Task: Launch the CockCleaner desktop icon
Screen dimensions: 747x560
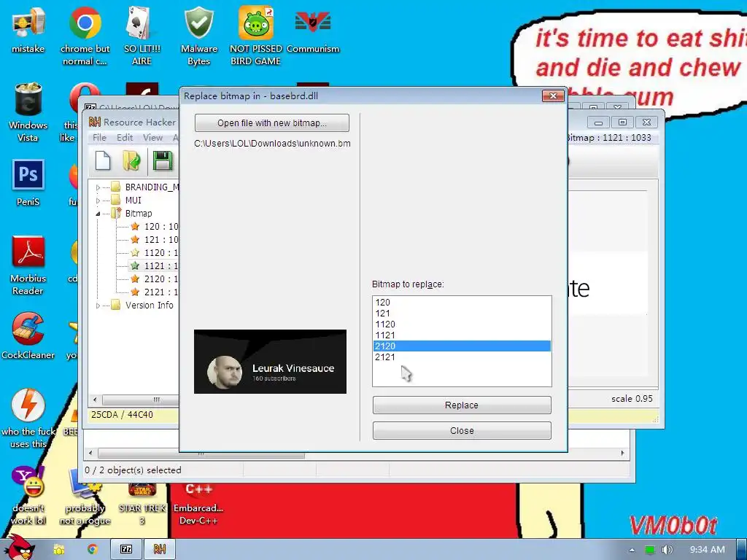Action: point(28,336)
